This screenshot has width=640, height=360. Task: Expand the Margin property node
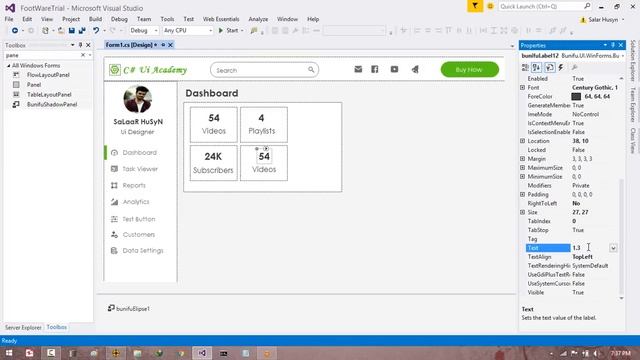click(522, 159)
